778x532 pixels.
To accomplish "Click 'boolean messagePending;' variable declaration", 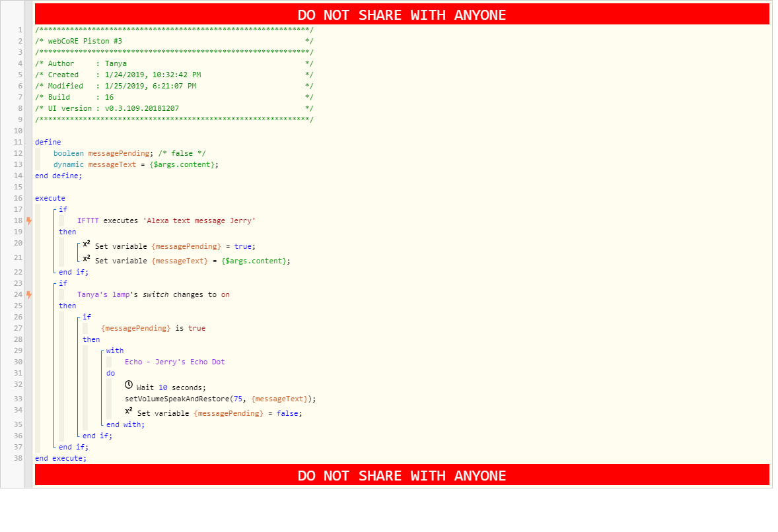I will pyautogui.click(x=104, y=153).
